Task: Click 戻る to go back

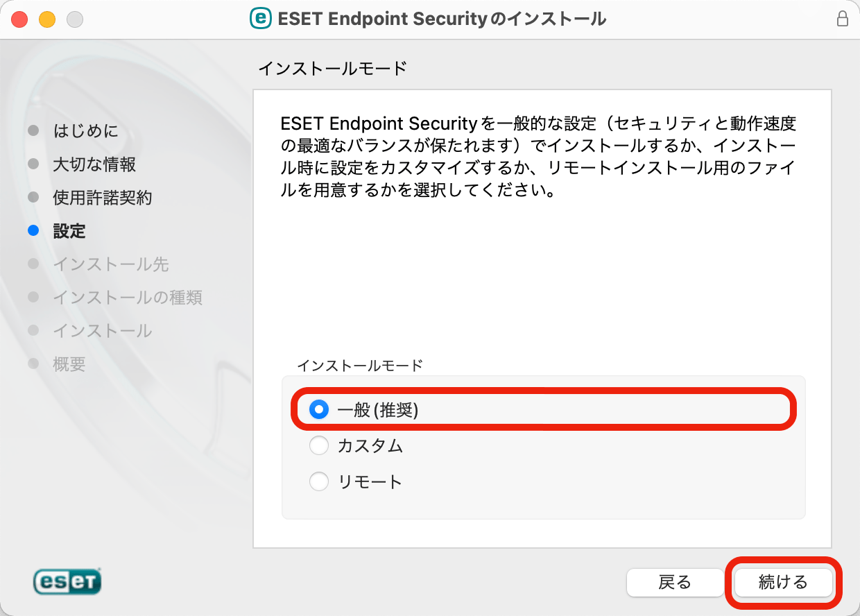Action: pyautogui.click(x=675, y=583)
